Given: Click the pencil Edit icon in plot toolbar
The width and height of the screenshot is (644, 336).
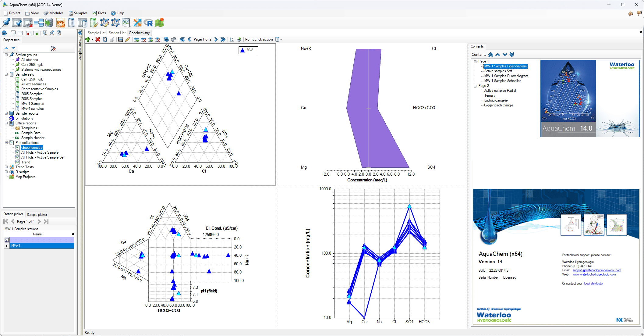Looking at the screenshot, I should coord(128,39).
